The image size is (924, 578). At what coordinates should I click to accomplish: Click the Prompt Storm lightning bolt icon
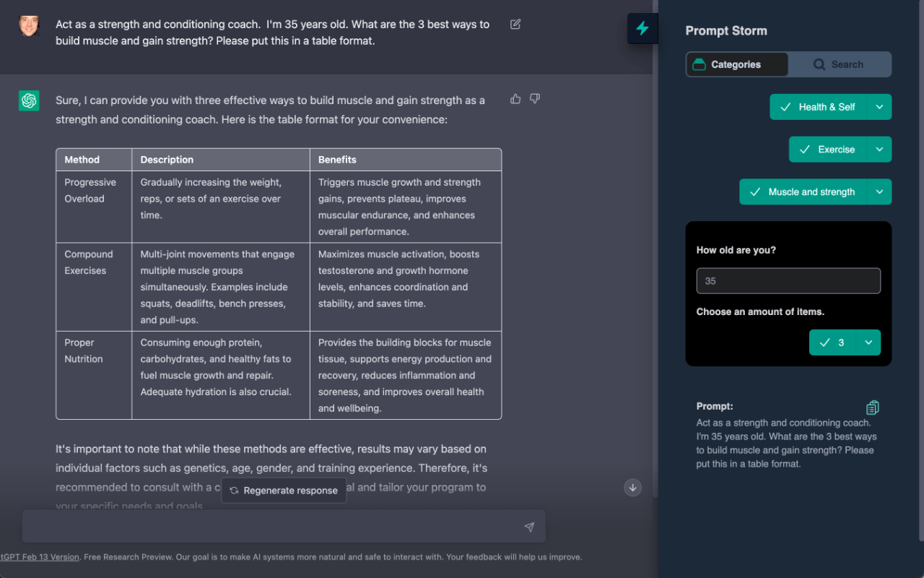coord(642,29)
